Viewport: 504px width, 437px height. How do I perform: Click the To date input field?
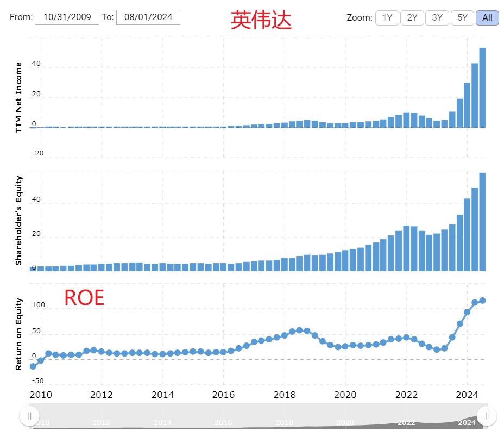tap(148, 17)
